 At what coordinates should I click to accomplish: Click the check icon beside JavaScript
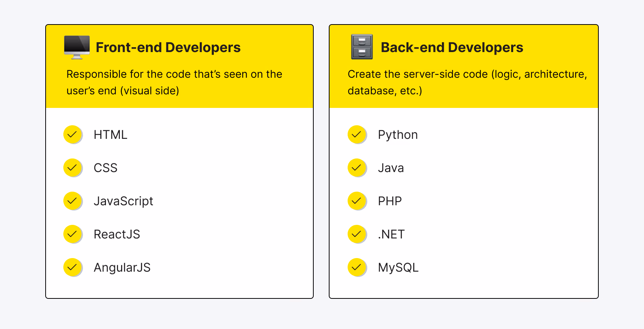(x=73, y=201)
